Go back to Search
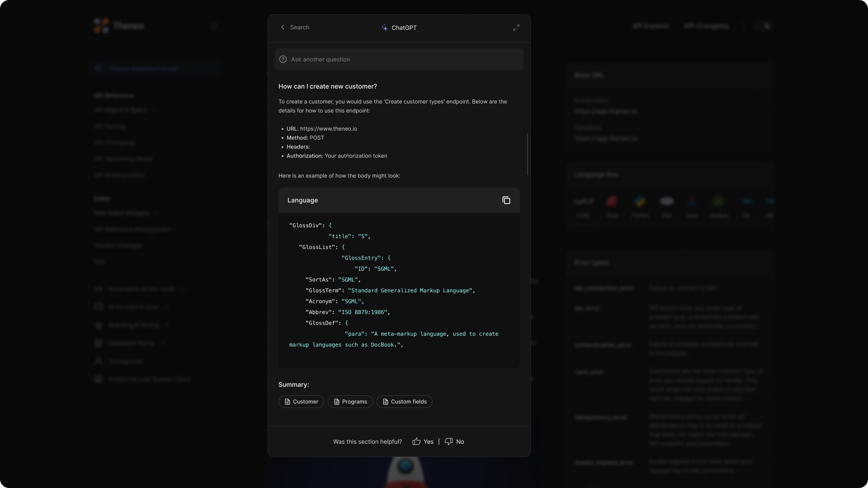This screenshot has width=868, height=488. click(x=300, y=28)
